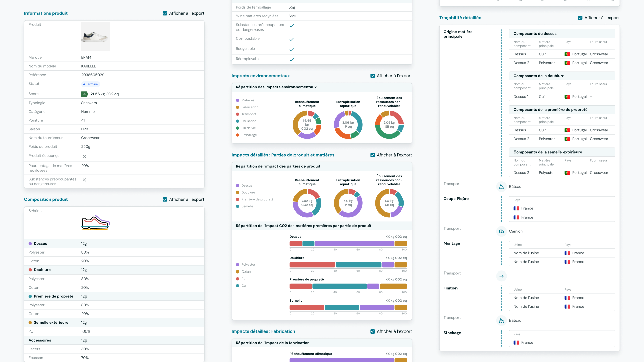Viewport: 644px width, 362px height.
Task: Click the Polyester legend entry
Action: pos(246,265)
